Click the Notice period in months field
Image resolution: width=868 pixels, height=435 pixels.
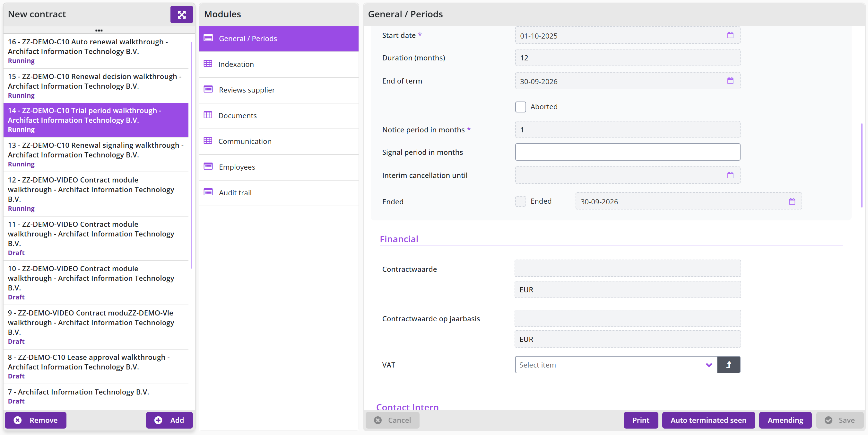pos(628,129)
